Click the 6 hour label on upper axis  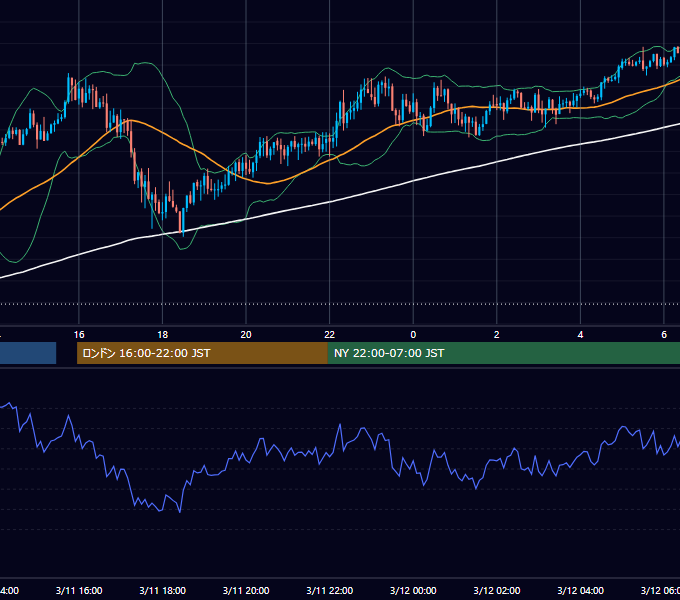coord(664,335)
